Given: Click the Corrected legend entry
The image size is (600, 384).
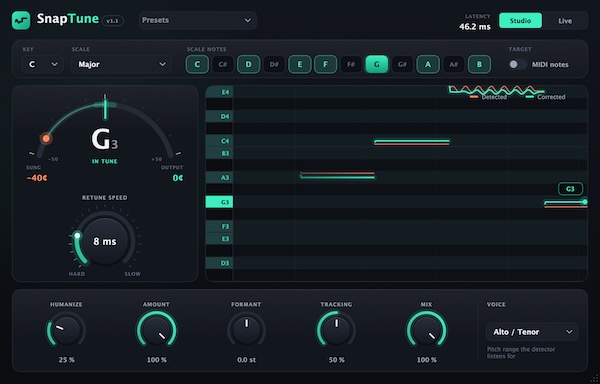Looking at the screenshot, I should coord(546,97).
